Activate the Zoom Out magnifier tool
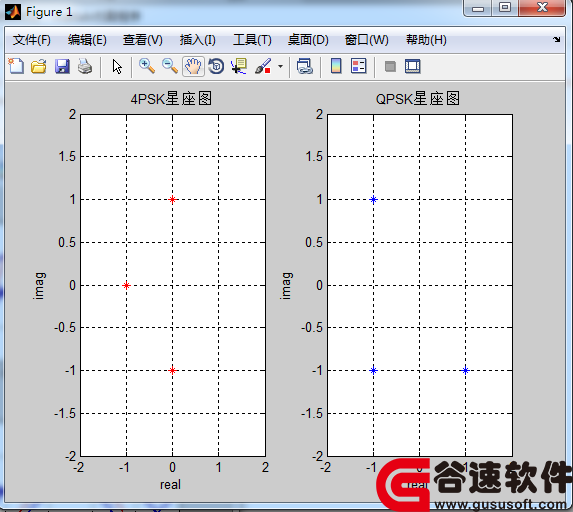 170,67
